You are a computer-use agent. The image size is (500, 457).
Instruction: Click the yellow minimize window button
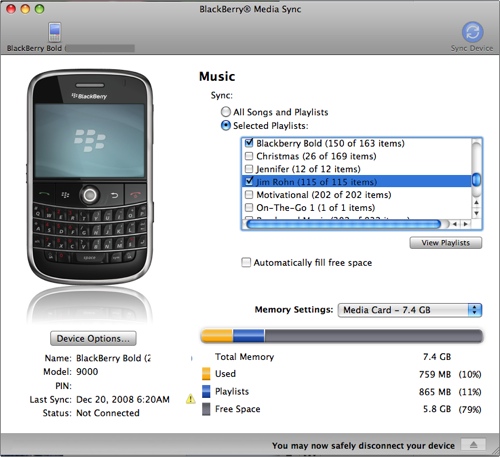pyautogui.click(x=25, y=9)
